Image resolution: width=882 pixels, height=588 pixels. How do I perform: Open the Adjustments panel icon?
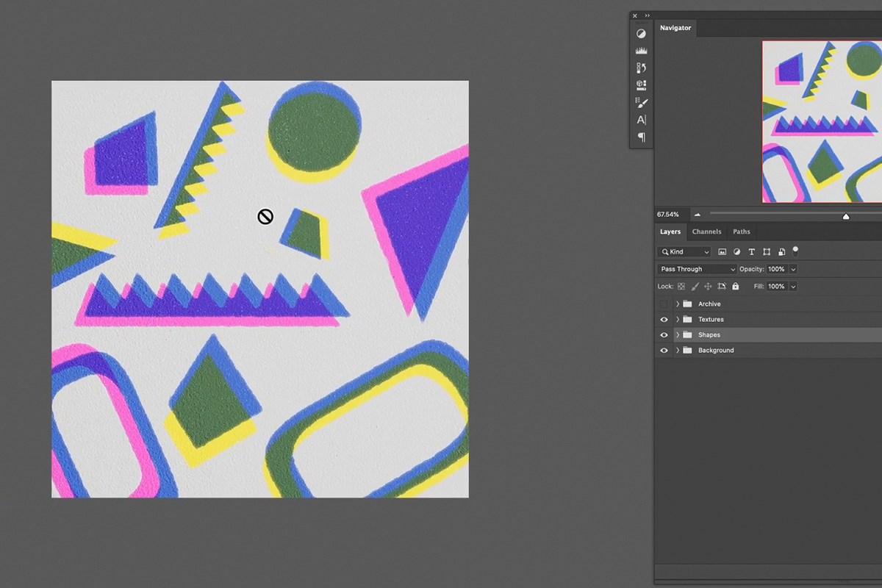[641, 34]
